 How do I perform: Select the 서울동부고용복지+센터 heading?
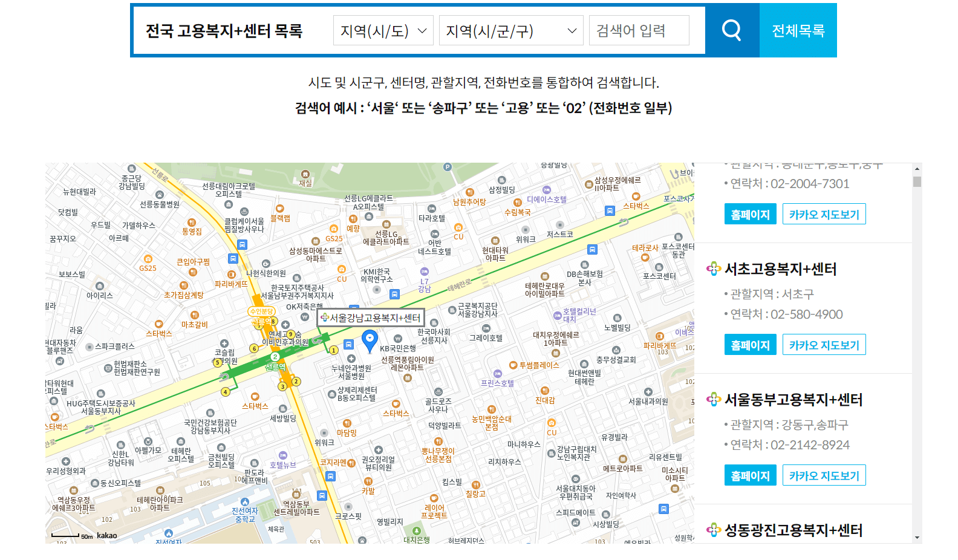coord(793,400)
